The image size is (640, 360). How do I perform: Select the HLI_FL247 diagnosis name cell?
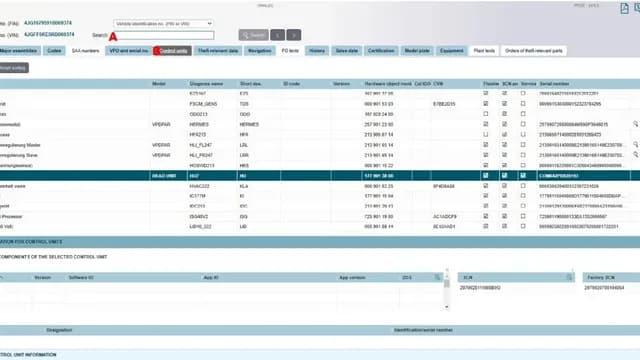[x=200, y=145]
